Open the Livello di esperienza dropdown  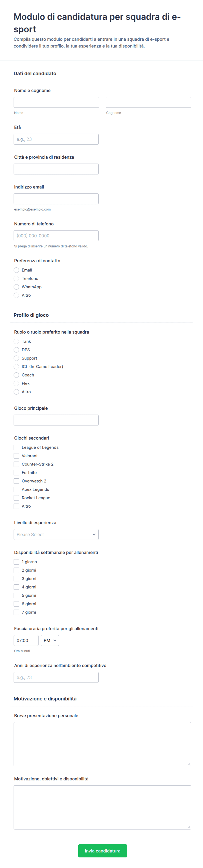point(56,534)
